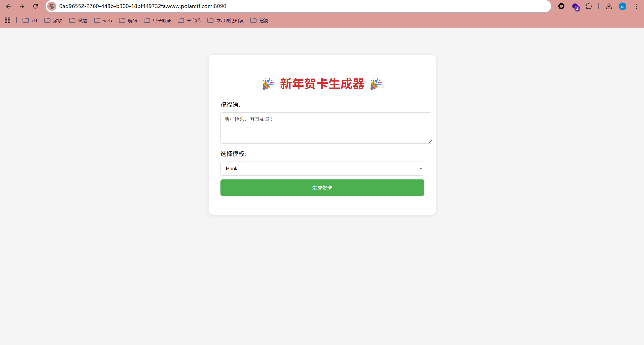
Task: Click the browser forward arrow
Action: click(22, 6)
